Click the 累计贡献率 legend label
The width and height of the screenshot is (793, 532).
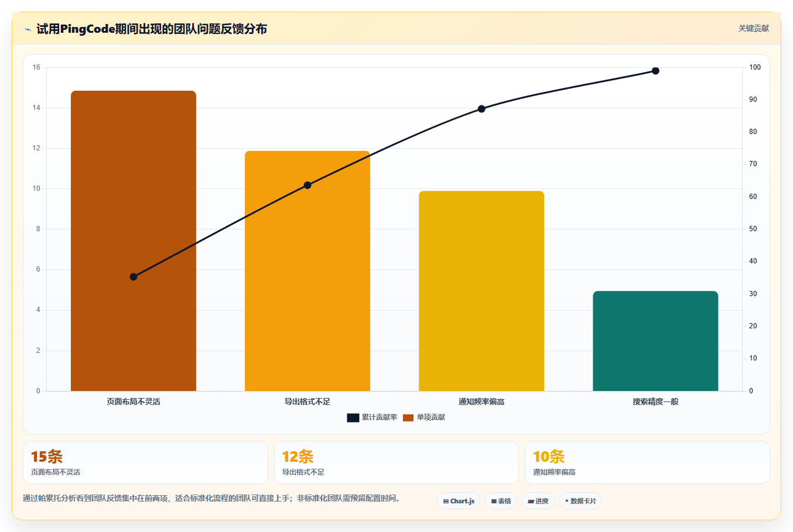(379, 417)
